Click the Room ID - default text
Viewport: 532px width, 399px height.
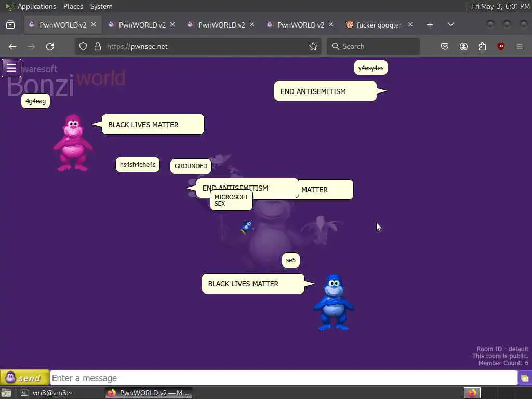click(502, 349)
